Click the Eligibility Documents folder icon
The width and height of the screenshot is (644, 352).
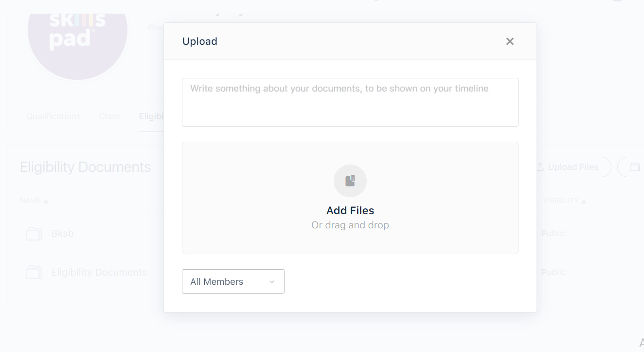[34, 273]
